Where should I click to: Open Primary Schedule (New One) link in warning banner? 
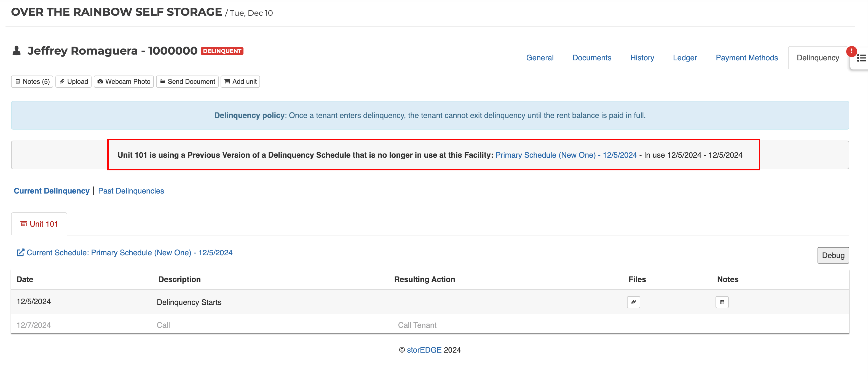(x=566, y=155)
